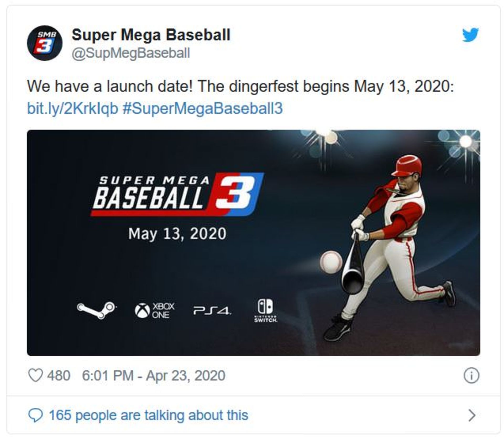Viewport: 504px width, 443px height.
Task: Expand conversation with right chevron arrow
Action: tap(472, 415)
